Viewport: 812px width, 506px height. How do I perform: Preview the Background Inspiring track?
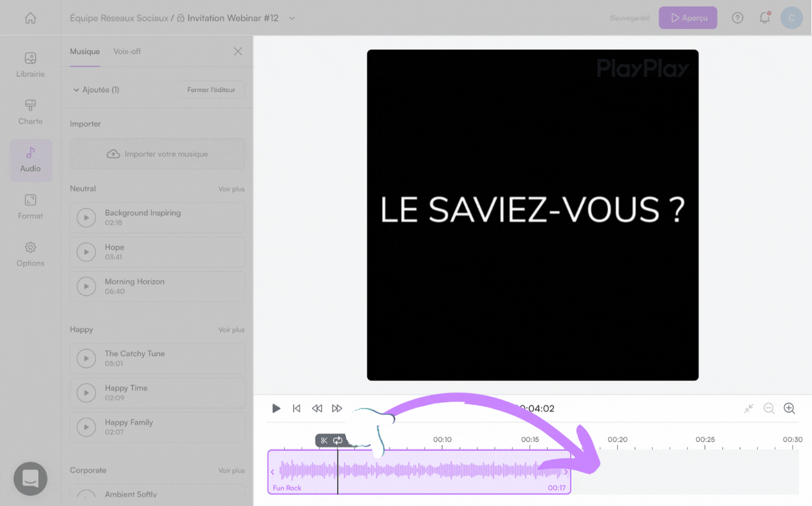coord(86,218)
